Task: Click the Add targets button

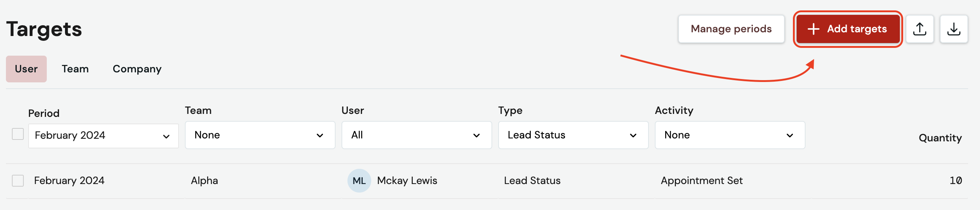Action: [x=847, y=29]
